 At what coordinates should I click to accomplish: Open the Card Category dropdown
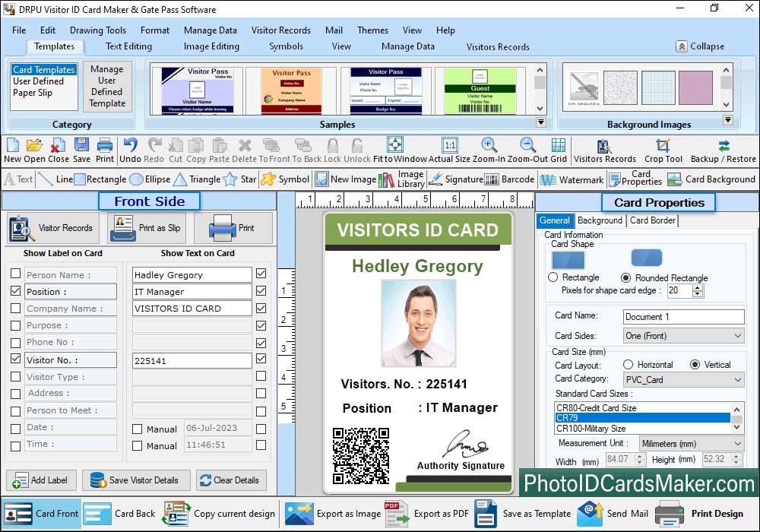coord(683,380)
